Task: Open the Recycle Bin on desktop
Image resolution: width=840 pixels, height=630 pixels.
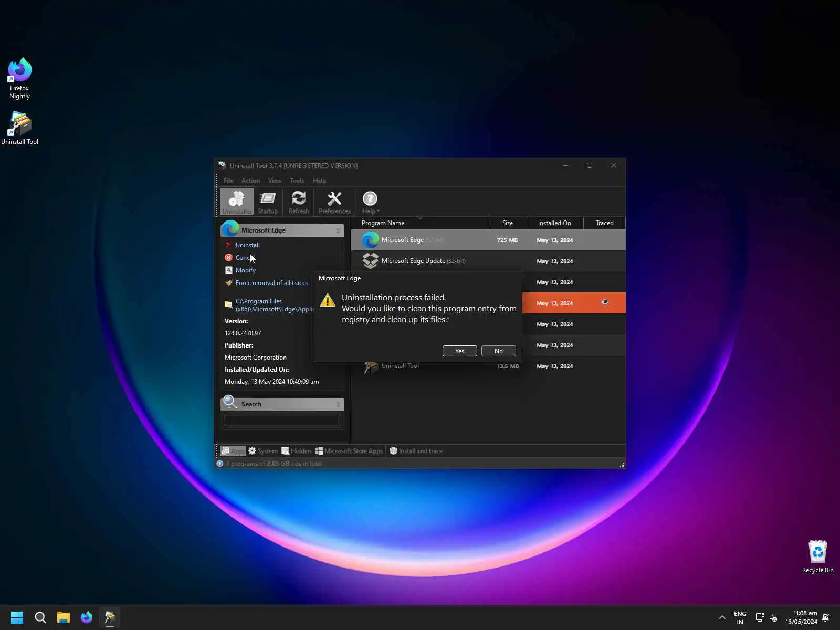Action: click(817, 557)
